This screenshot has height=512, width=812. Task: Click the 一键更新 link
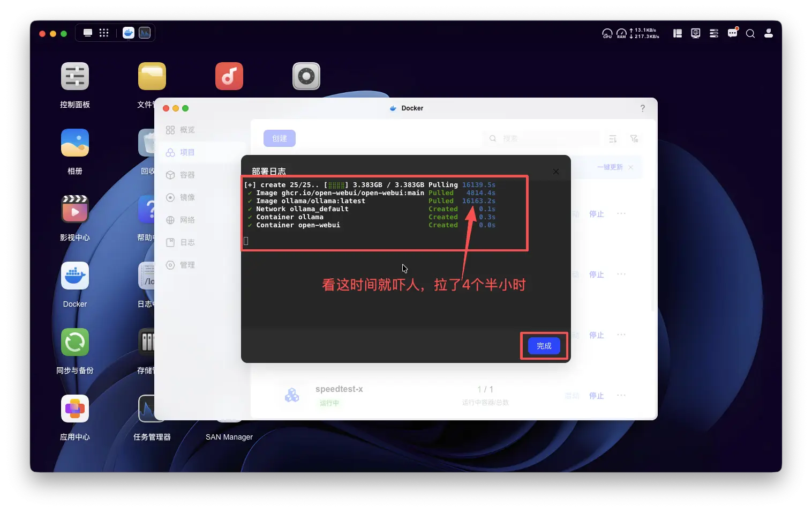(610, 167)
